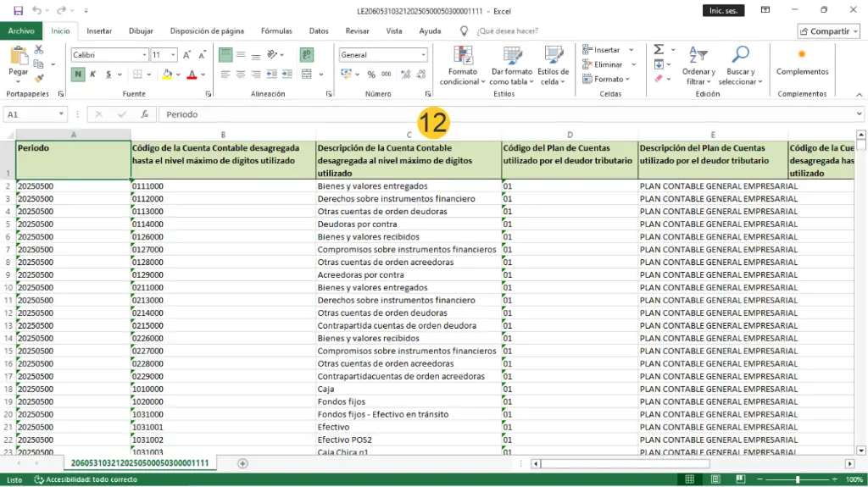Open the Calibri font name dropdown

(144, 55)
